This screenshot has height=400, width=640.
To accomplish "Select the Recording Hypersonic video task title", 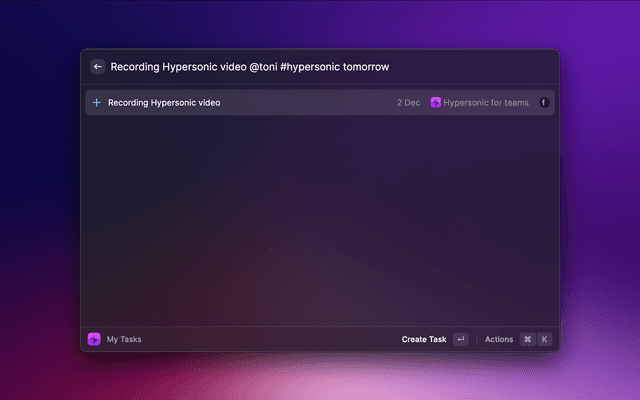I will click(164, 102).
